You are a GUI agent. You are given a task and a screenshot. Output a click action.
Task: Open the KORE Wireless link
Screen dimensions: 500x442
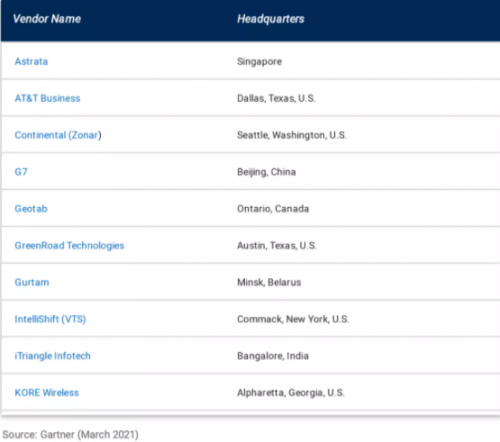click(x=47, y=393)
